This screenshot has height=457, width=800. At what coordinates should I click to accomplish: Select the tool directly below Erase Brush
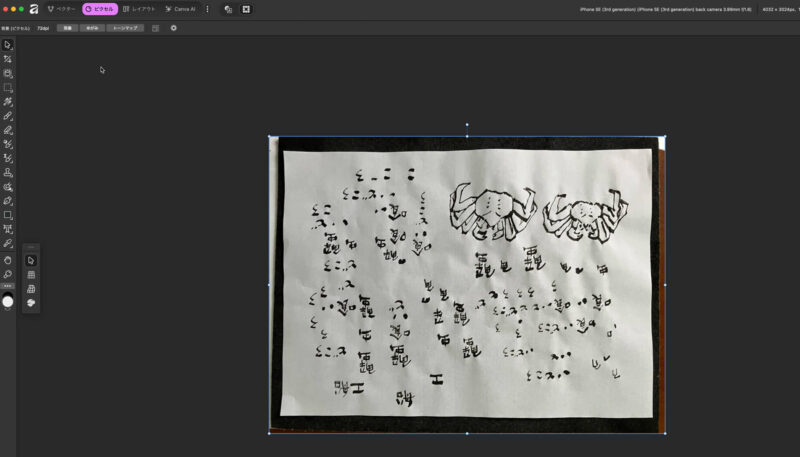click(8, 144)
